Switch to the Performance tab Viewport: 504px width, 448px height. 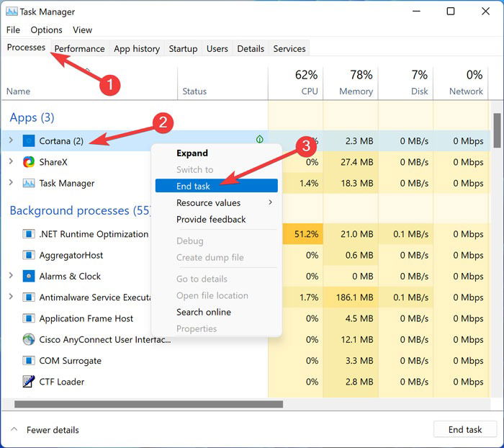click(79, 48)
